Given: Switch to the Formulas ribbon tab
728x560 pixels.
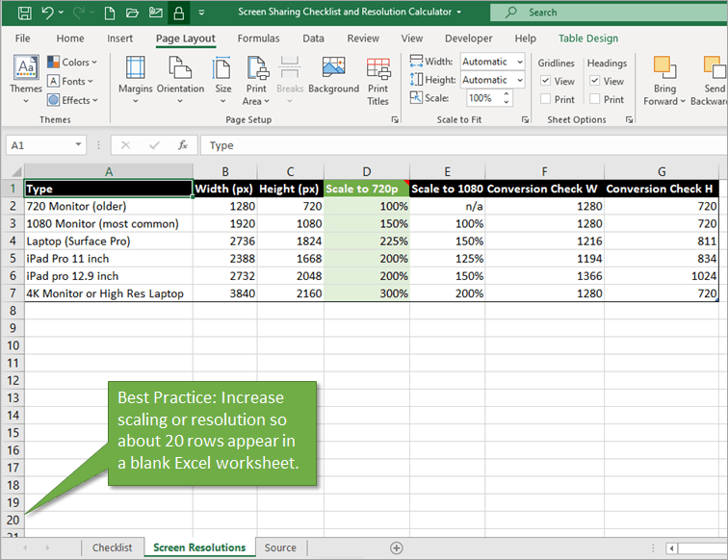Looking at the screenshot, I should [x=258, y=38].
